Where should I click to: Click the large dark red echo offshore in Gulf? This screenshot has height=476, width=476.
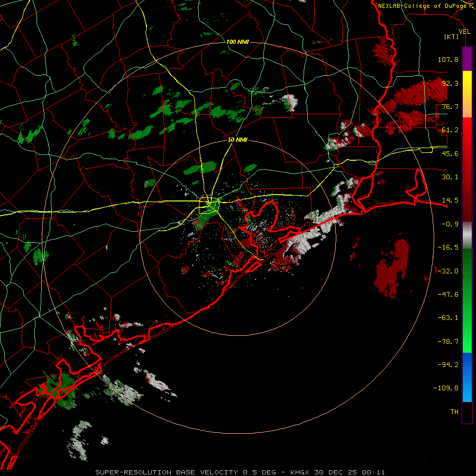pyautogui.click(x=391, y=270)
